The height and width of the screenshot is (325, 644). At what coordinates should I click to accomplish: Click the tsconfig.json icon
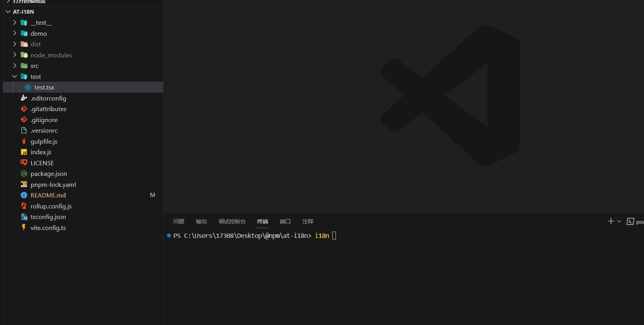click(x=24, y=217)
